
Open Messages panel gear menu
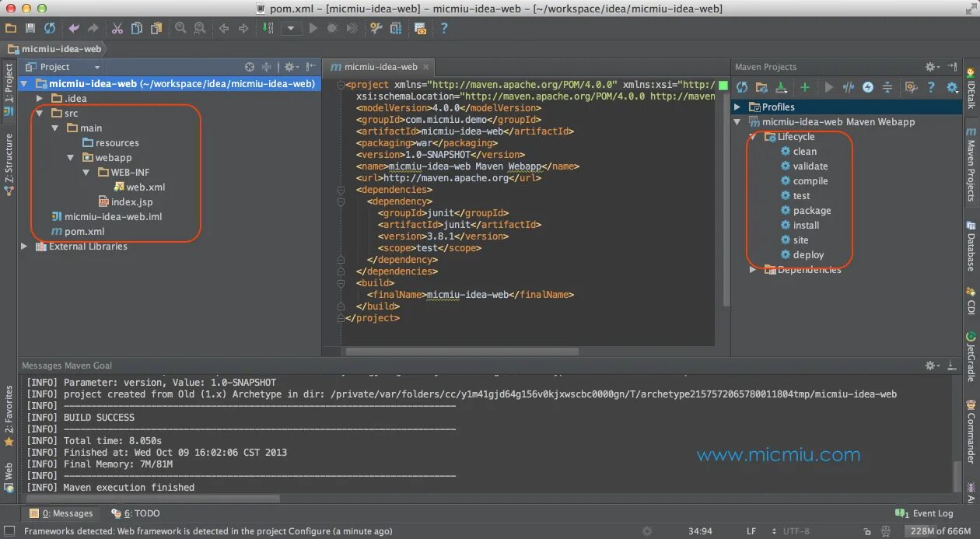pos(932,366)
